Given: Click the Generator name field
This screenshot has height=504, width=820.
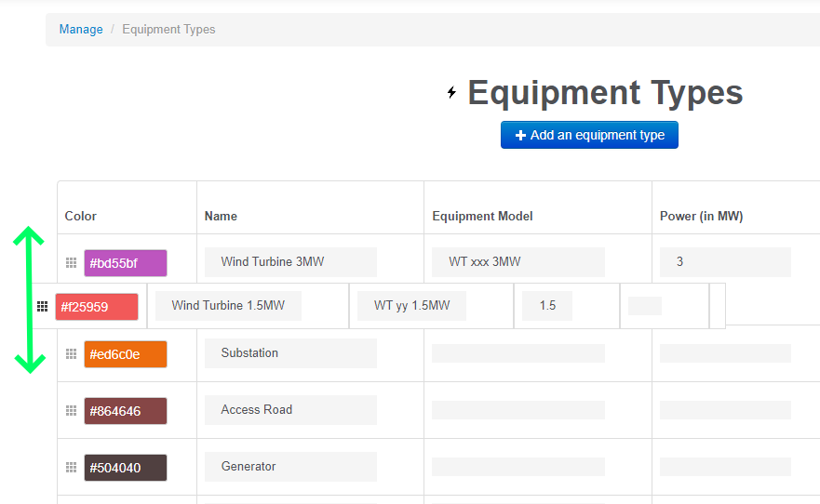Looking at the screenshot, I should point(290,467).
